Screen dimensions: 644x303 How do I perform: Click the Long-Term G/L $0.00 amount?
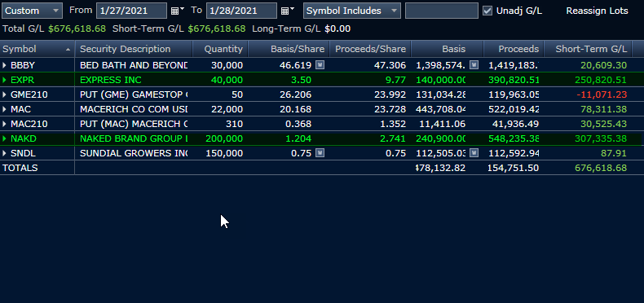[x=337, y=29]
